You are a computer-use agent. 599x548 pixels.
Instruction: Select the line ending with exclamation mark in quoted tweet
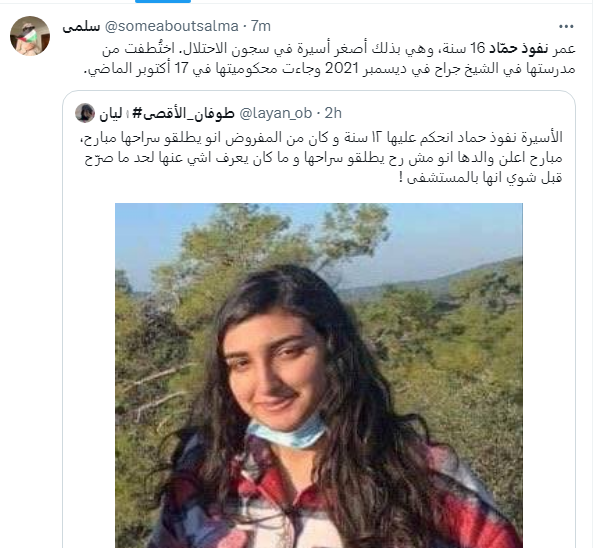click(x=480, y=178)
